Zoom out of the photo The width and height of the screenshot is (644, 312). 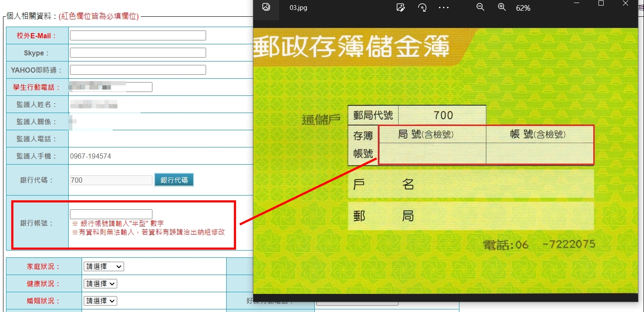point(480,8)
